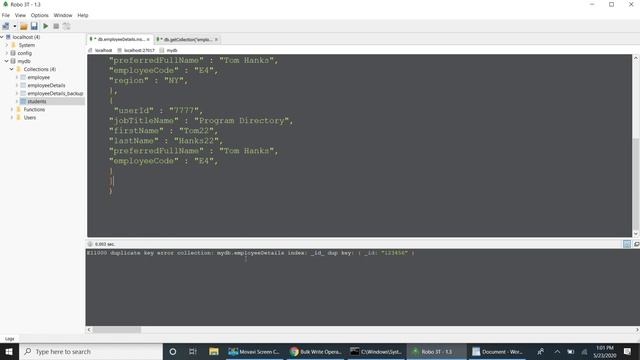Click the Cortana circle icon
This screenshot has height=360, width=640.
tap(173, 351)
